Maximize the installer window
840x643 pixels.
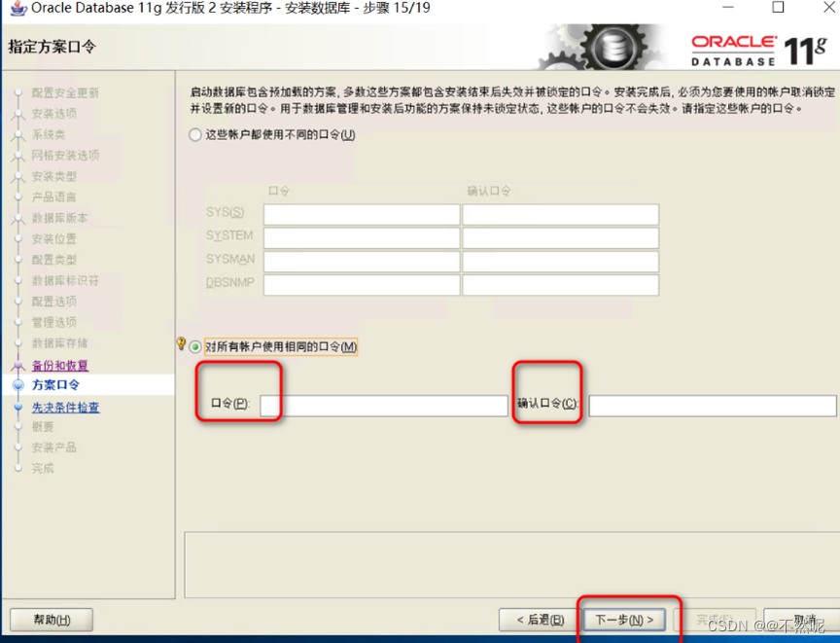pos(779,7)
